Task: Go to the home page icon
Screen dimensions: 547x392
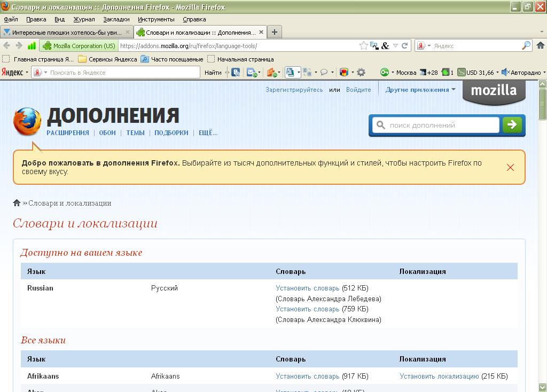Action: tap(541, 45)
